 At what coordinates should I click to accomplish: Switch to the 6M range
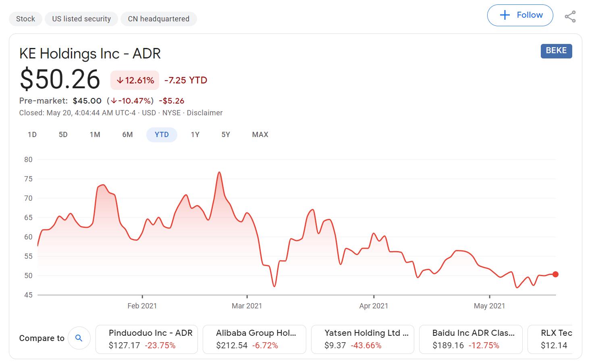[127, 135]
